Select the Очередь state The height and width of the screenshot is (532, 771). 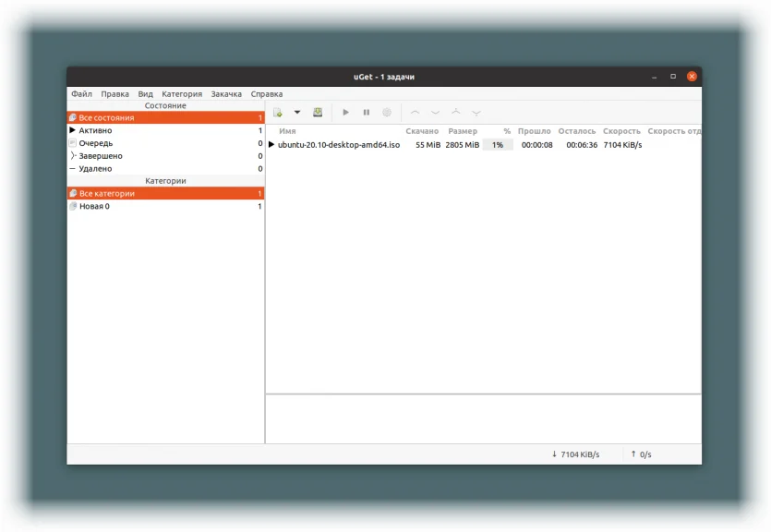pos(165,143)
